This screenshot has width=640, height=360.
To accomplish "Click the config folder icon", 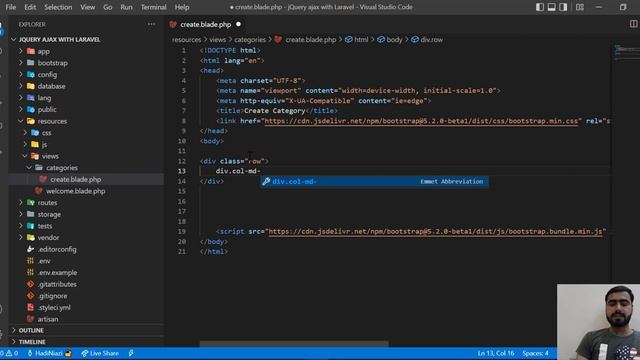I will pos(31,75).
